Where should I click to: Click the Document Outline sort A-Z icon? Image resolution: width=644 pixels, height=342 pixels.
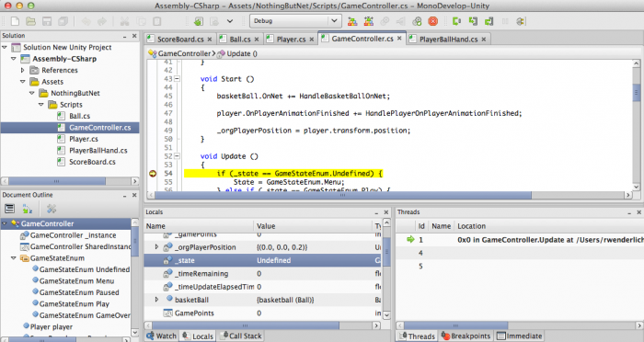tap(28, 209)
